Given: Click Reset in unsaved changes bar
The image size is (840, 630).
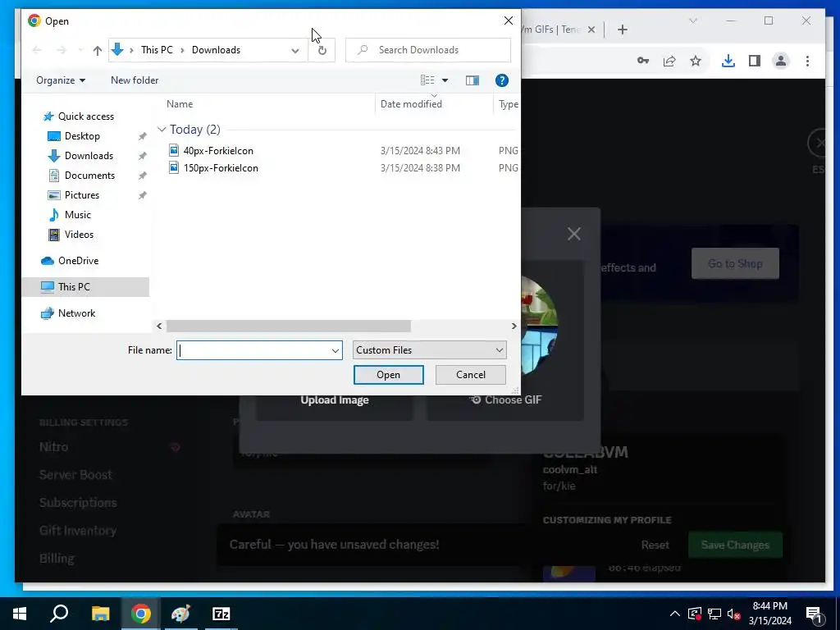Looking at the screenshot, I should pyautogui.click(x=655, y=545).
